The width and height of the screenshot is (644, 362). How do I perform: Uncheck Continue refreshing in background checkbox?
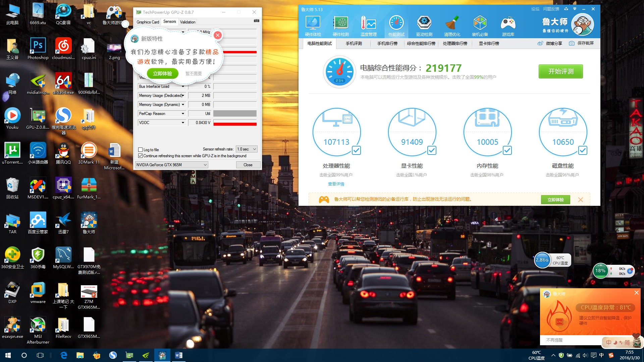(x=141, y=156)
